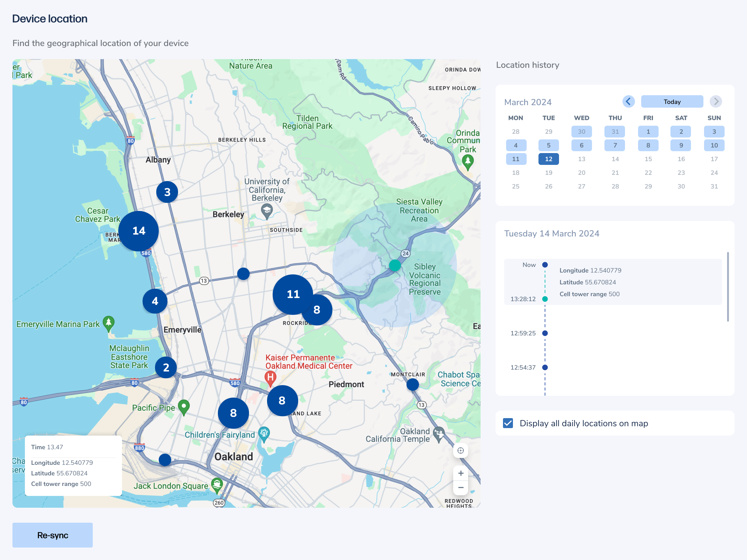Select the cluster marker showing 3

point(167,192)
